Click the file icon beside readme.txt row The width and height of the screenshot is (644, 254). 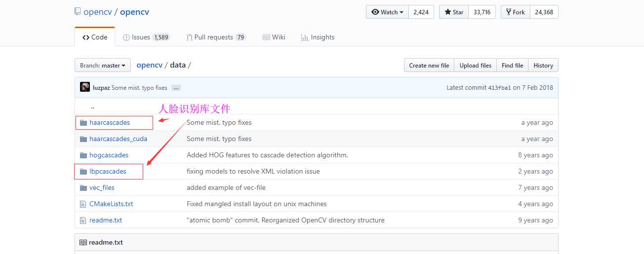83,220
